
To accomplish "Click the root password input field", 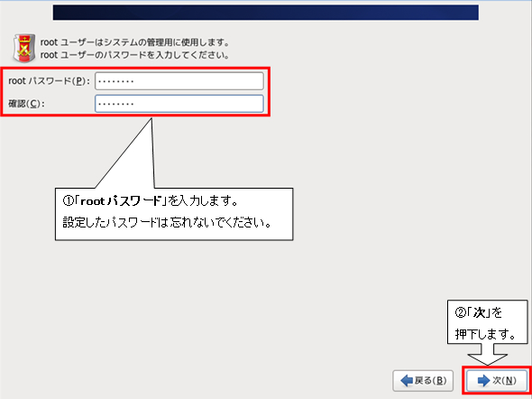I will (179, 81).
